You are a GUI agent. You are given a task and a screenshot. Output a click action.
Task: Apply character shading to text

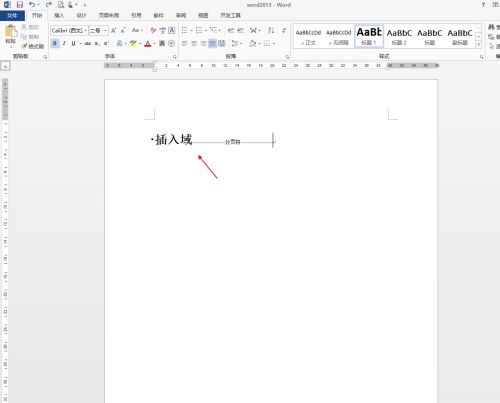click(162, 43)
